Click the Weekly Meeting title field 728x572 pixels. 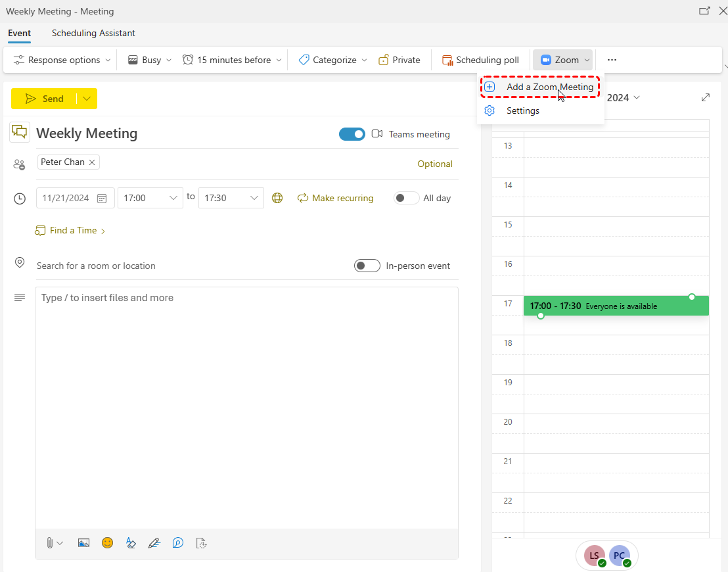pos(186,133)
